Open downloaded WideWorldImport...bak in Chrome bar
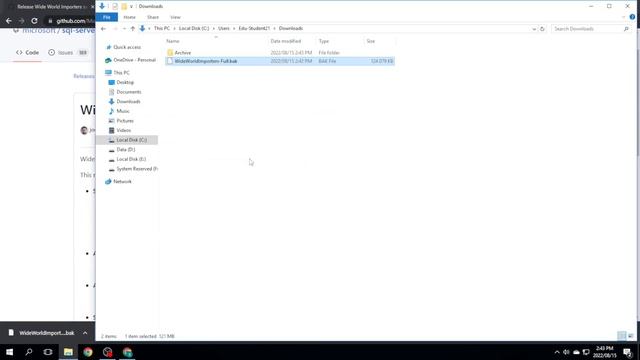The width and height of the screenshot is (640, 360). (42, 333)
